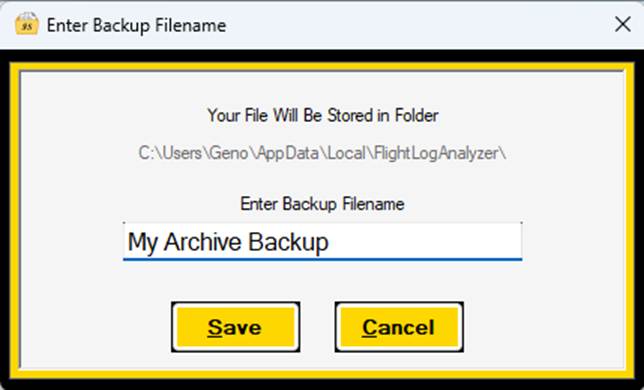This screenshot has width=644, height=390.
Task: Focus the backup filename text field
Action: point(322,241)
